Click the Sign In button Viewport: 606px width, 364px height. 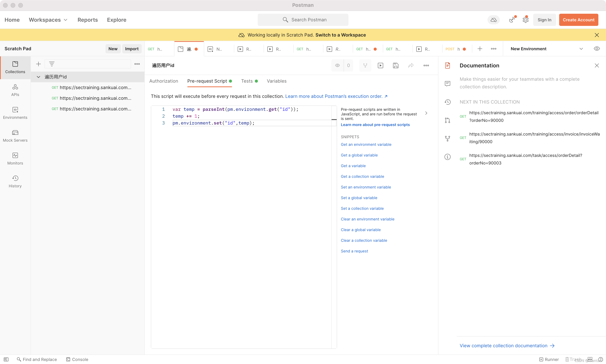(544, 20)
